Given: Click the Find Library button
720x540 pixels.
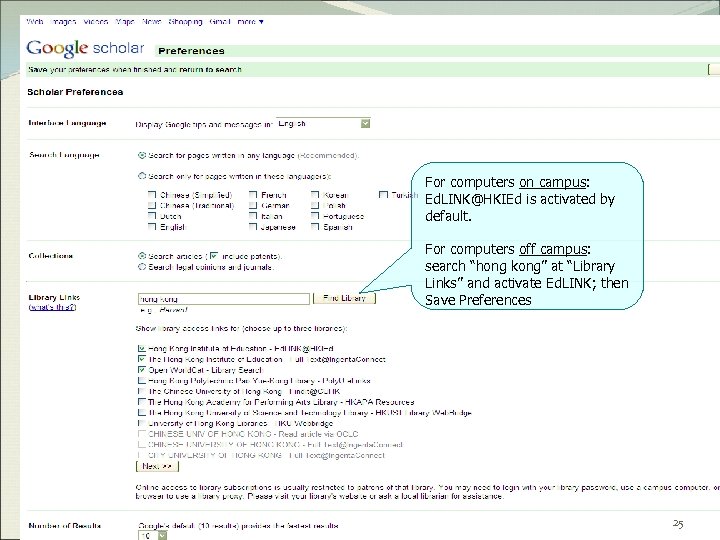Looking at the screenshot, I should point(344,298).
